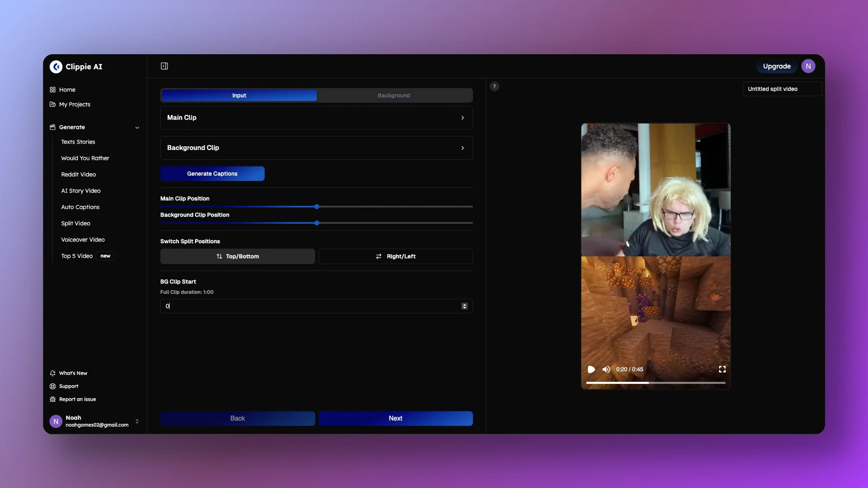Open the Noah account switcher arrows

pyautogui.click(x=137, y=421)
